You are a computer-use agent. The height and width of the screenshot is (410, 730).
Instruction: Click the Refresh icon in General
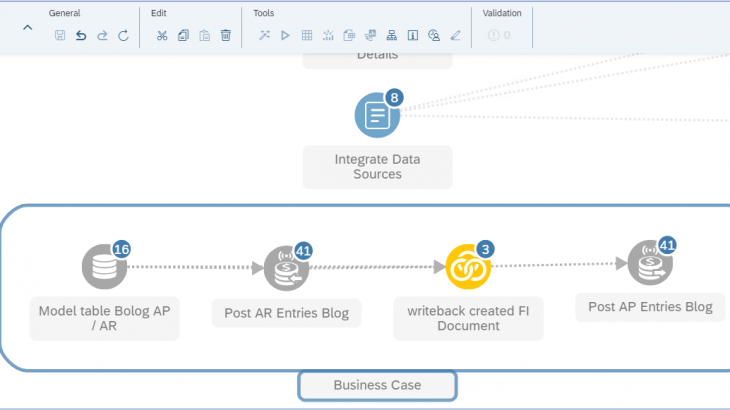tap(123, 35)
